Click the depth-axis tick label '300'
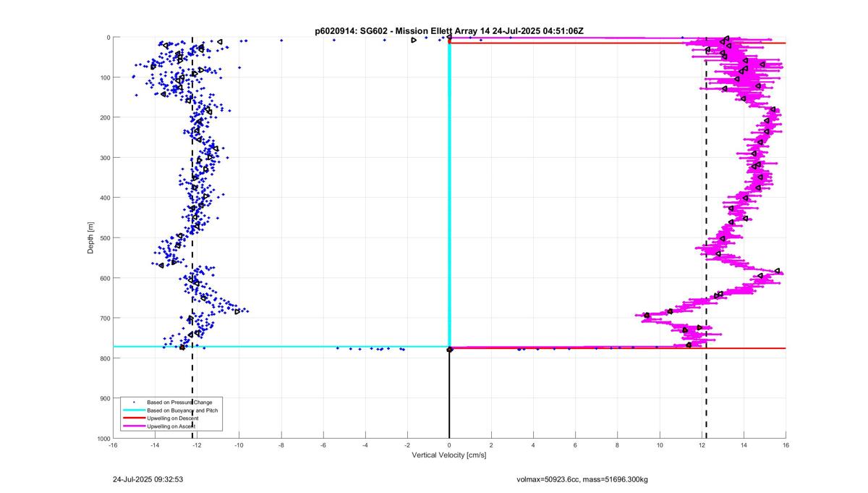The image size is (868, 493). click(x=105, y=158)
